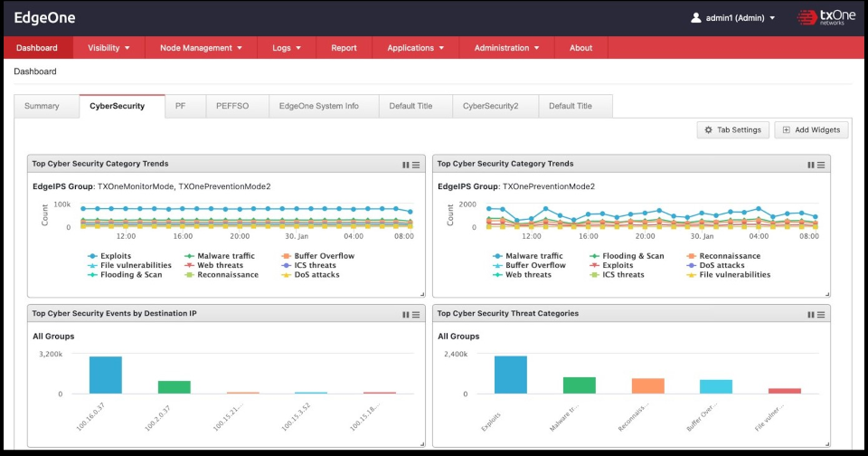The image size is (868, 456).
Task: Click the plus icon in Add Widgets
Action: [786, 129]
